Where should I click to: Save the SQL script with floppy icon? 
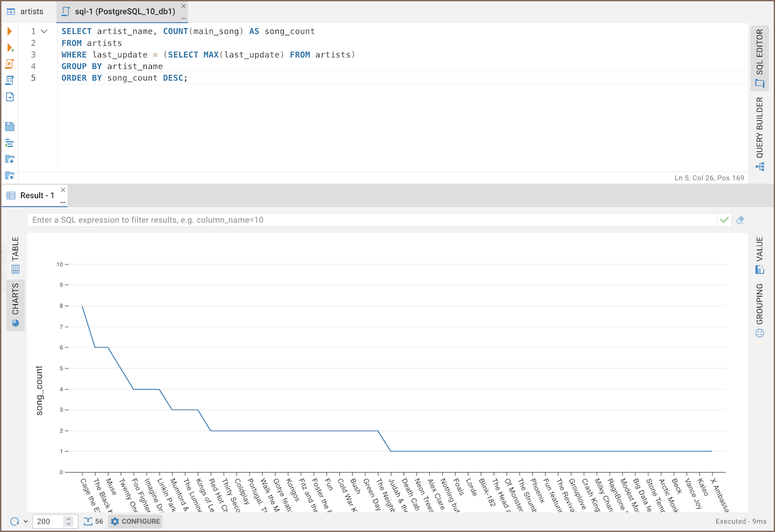click(x=10, y=127)
